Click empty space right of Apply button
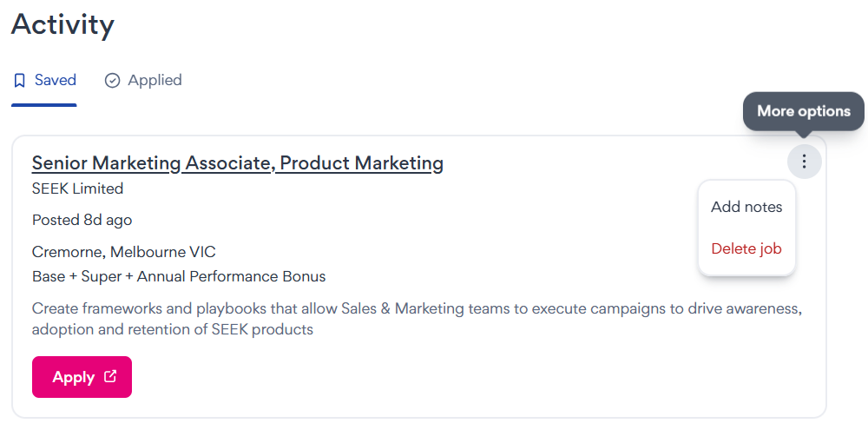Viewport: 868px width, 430px height. pos(434,377)
